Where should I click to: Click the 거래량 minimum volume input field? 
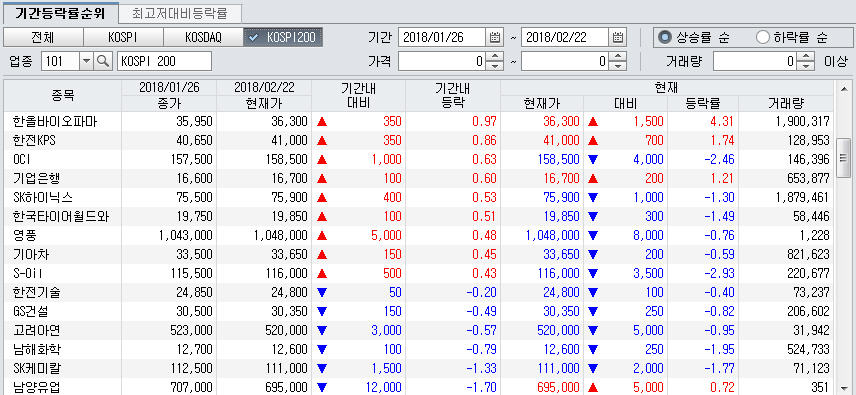click(x=756, y=61)
